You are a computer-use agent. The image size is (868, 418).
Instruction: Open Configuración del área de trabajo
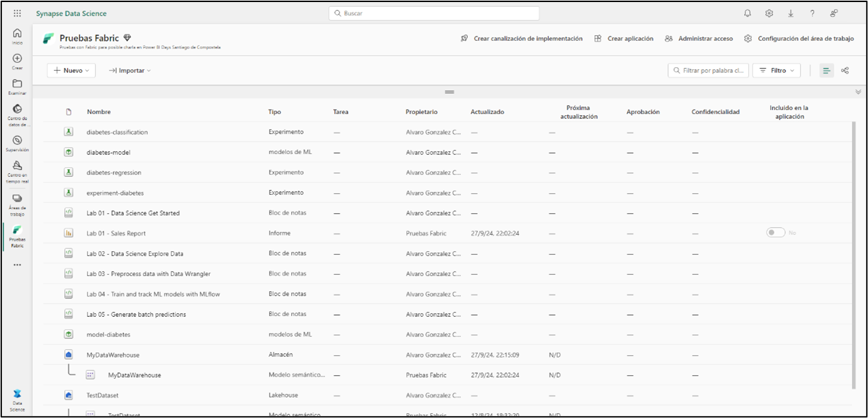799,39
